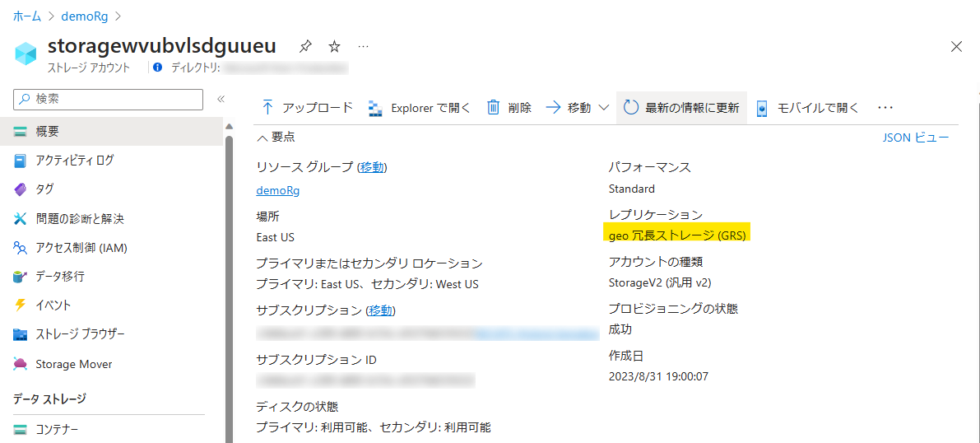Open in Explorer via Explorer で開く
The image size is (980, 443).
coord(420,108)
